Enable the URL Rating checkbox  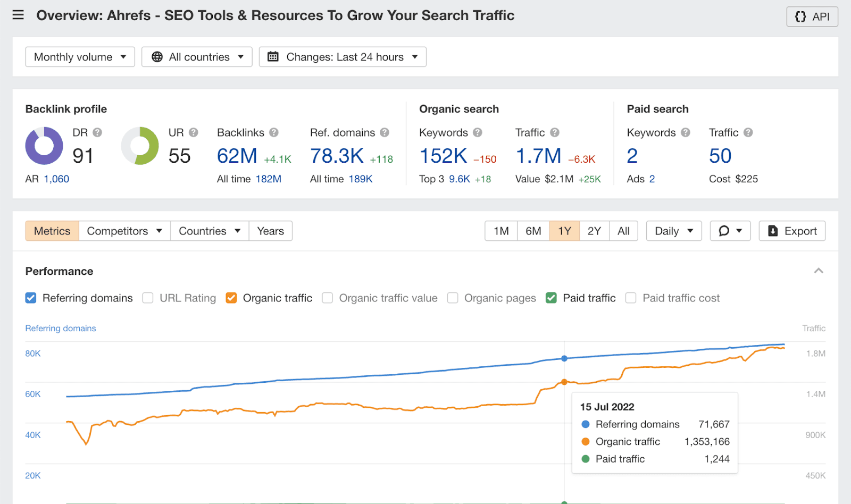[148, 298]
